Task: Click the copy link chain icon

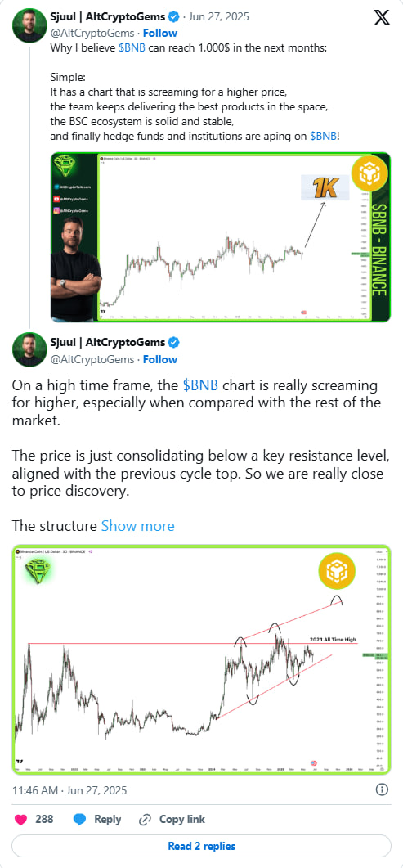Action: coord(146,819)
